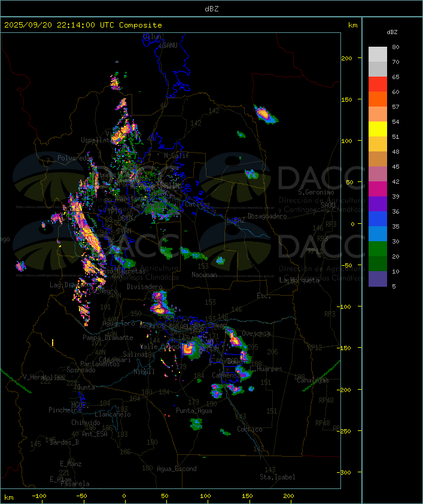Click the 200 km tick on vertical axis
This screenshot has width=423, height=504.
click(x=347, y=58)
